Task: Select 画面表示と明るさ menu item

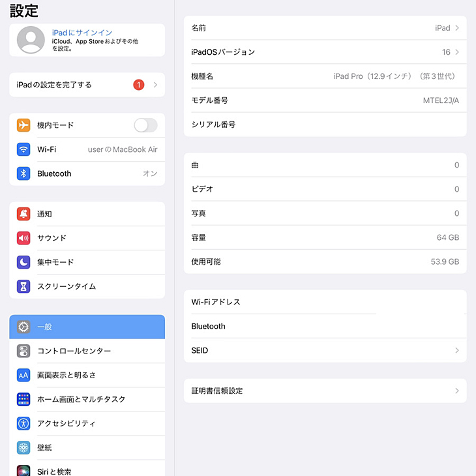Action: (87, 375)
